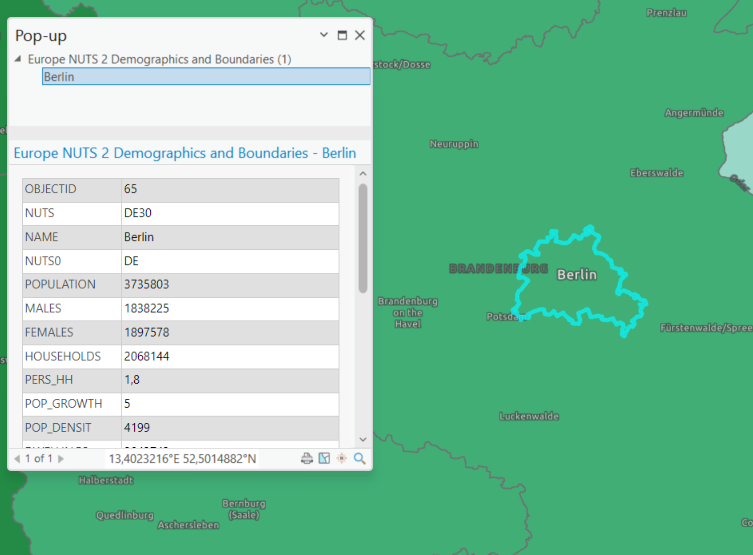This screenshot has width=753, height=555.
Task: Flash the Berlin feature on the map
Action: point(341,458)
